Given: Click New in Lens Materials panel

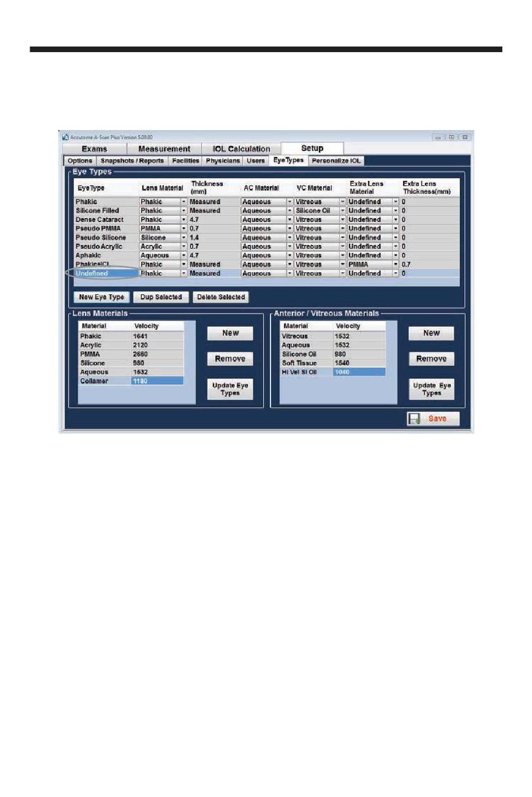Looking at the screenshot, I should [230, 333].
